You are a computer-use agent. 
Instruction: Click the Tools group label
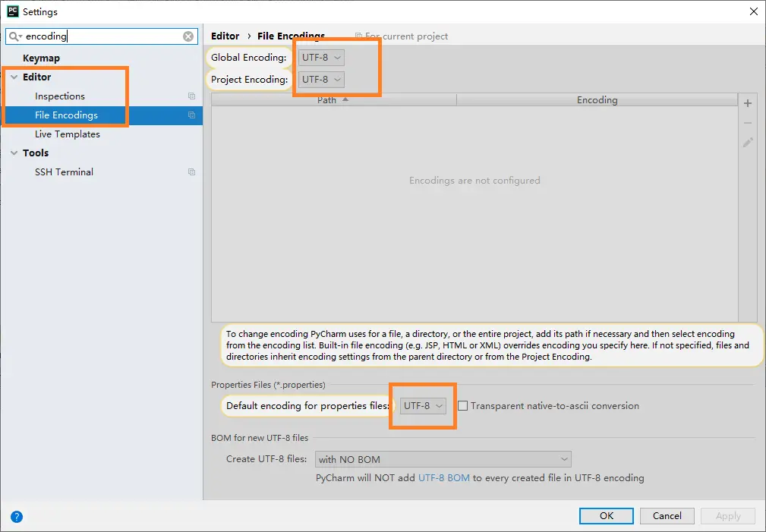click(x=36, y=153)
